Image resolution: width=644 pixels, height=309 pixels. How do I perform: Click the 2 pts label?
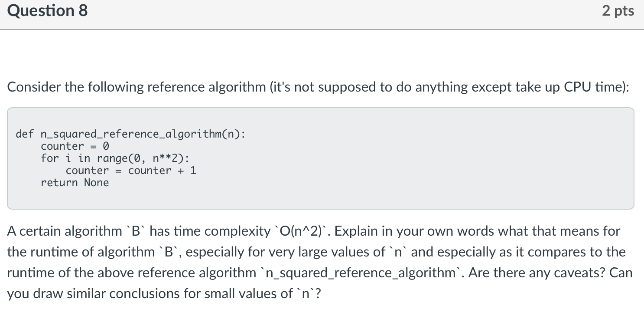(x=618, y=11)
